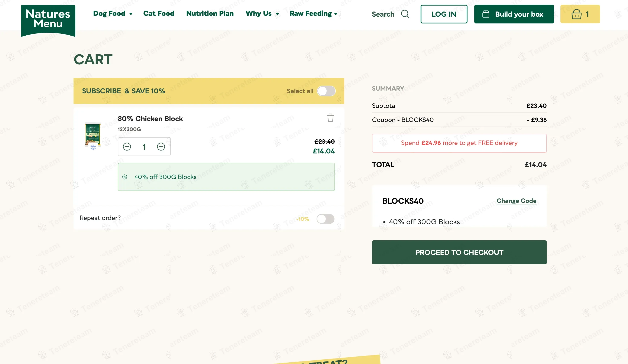628x364 pixels.
Task: Open the Raw Feeding dropdown arrow
Action: click(336, 14)
